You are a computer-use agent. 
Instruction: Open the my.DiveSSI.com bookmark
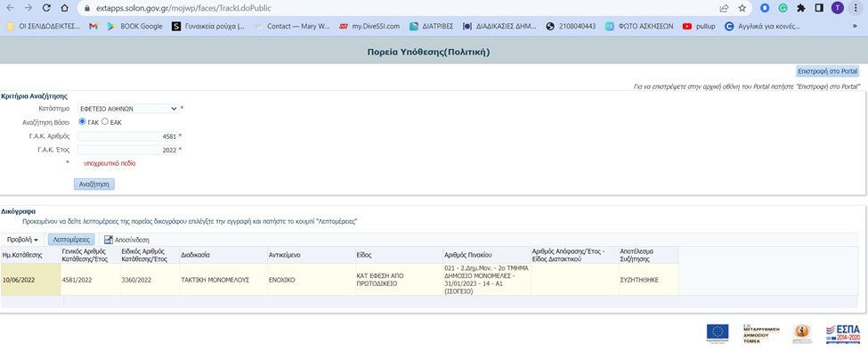click(369, 26)
